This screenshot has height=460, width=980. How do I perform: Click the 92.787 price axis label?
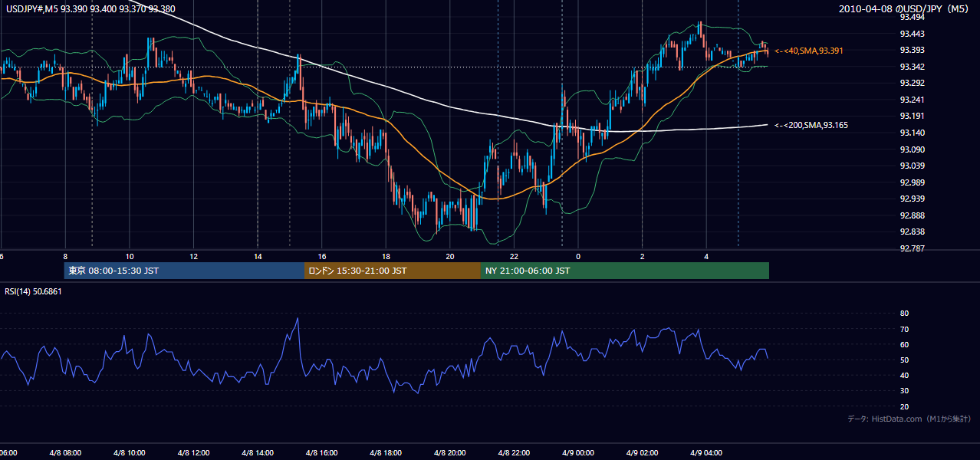912,248
